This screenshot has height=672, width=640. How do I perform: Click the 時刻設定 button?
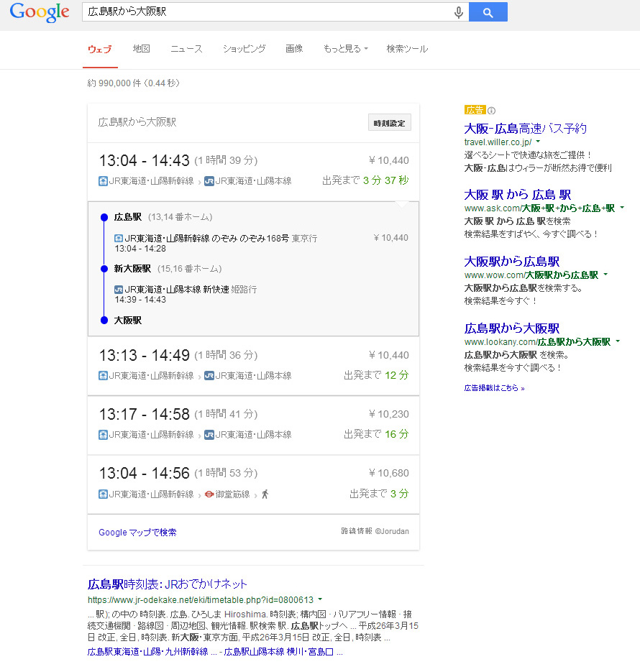(x=390, y=123)
